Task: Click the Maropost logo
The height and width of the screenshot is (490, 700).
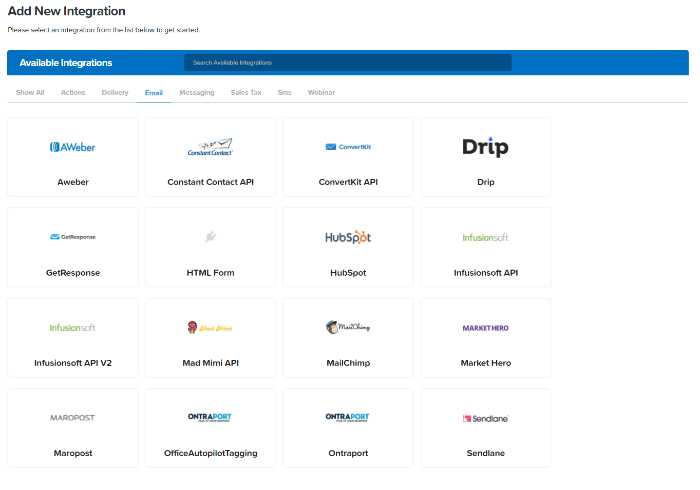Action: point(72,418)
